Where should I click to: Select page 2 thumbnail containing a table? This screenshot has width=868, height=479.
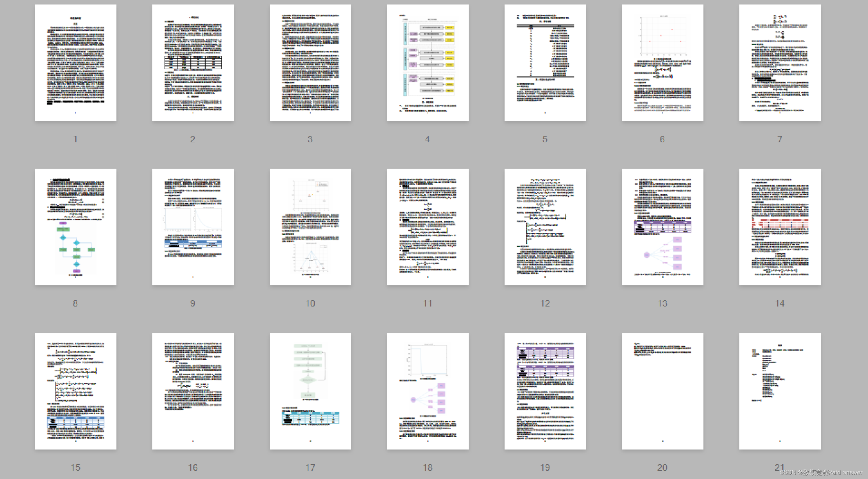point(193,63)
